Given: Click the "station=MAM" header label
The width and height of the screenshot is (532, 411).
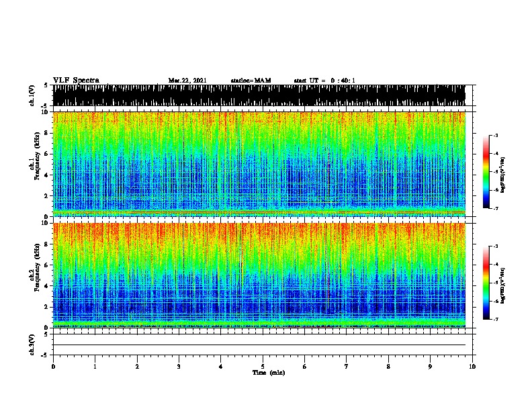Looking at the screenshot, I should click(x=251, y=81).
